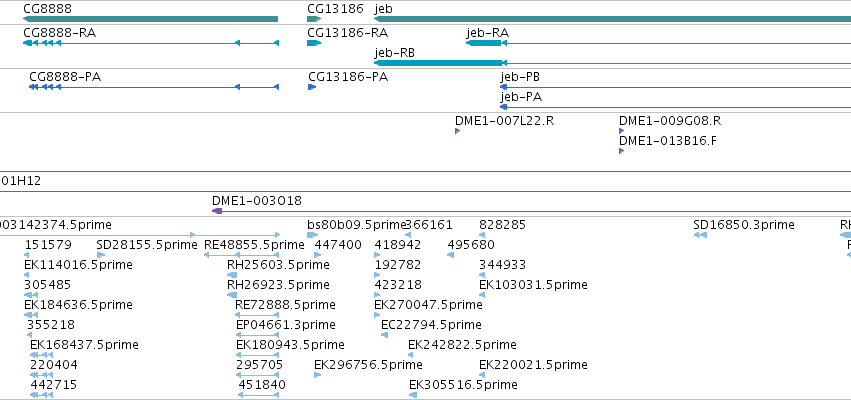The image size is (851, 400).
Task: Select the EK296756.5prime EST arrow
Action: [x=318, y=375]
